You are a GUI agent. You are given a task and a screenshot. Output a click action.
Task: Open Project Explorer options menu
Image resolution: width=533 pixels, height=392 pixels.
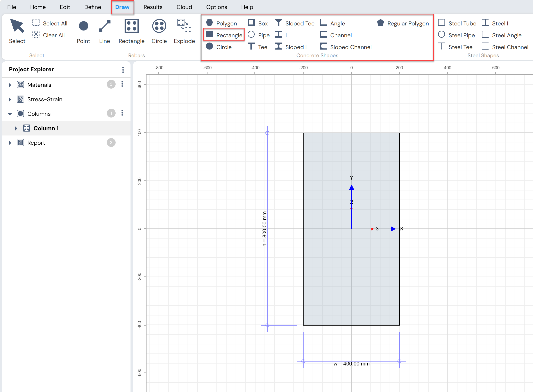tap(123, 70)
